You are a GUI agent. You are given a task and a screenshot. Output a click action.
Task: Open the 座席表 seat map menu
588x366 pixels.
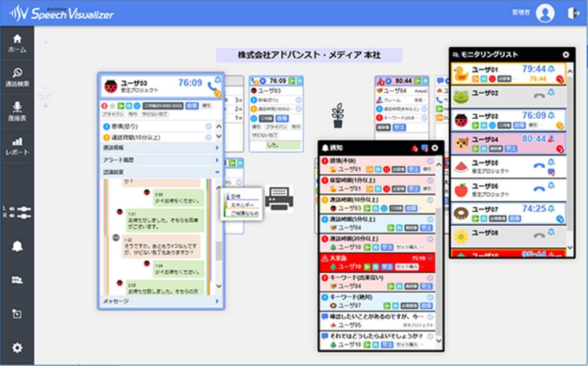click(x=17, y=111)
